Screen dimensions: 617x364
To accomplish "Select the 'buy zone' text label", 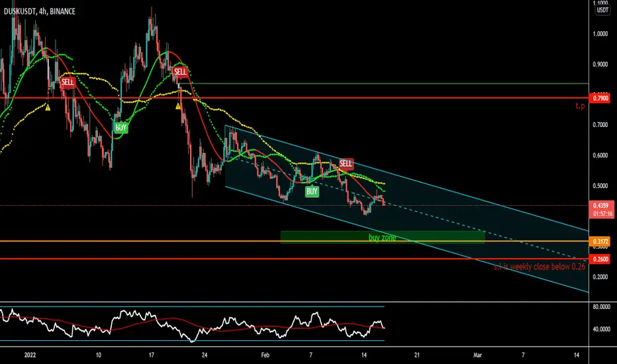I will [382, 238].
